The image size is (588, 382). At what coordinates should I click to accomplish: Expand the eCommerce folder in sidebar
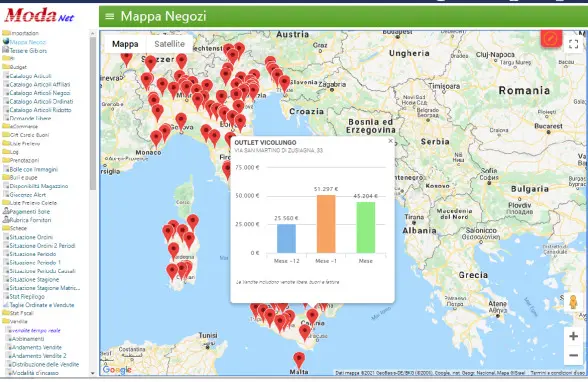(20, 126)
